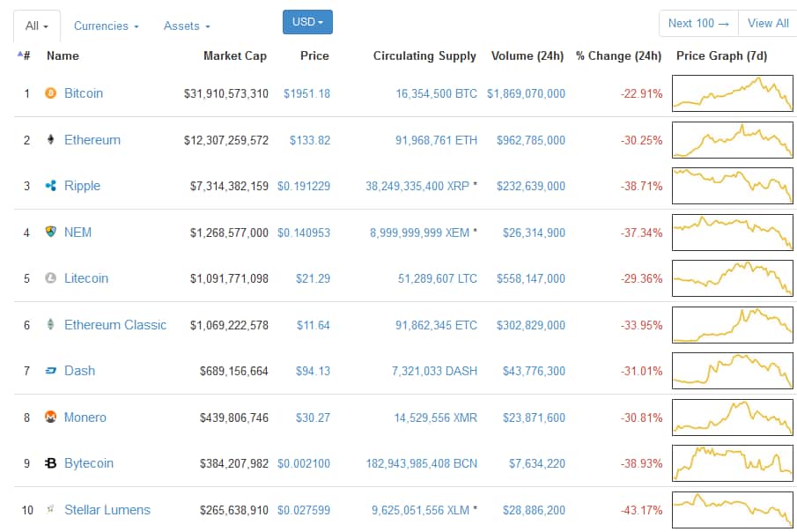Click the blue Ripple logo icon
Screen dimensions: 797x532
[50, 186]
